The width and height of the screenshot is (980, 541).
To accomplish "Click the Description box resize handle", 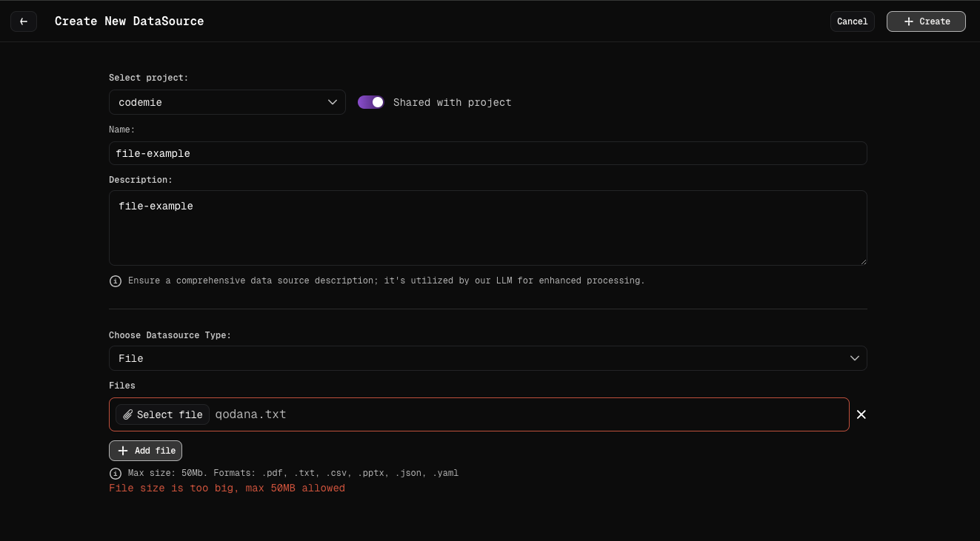I will pyautogui.click(x=863, y=261).
